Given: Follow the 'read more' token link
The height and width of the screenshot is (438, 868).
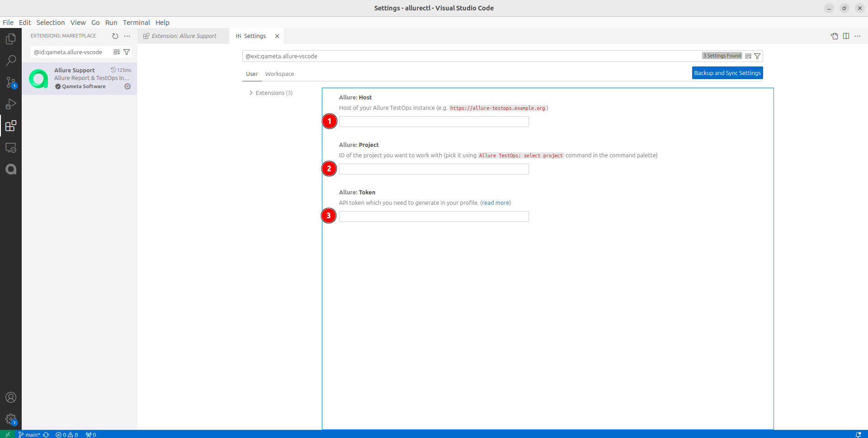Looking at the screenshot, I should 495,203.
